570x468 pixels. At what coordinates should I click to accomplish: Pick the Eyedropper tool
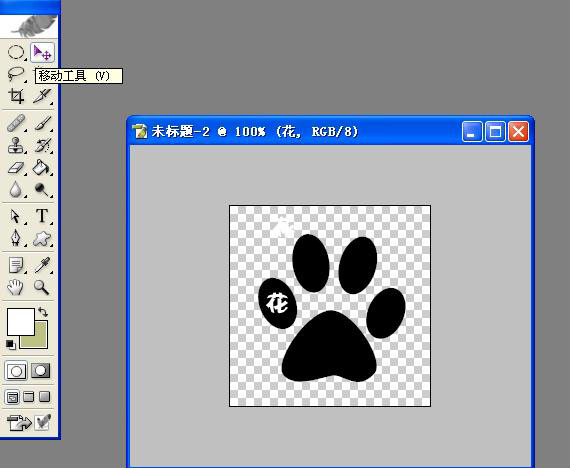(42, 265)
